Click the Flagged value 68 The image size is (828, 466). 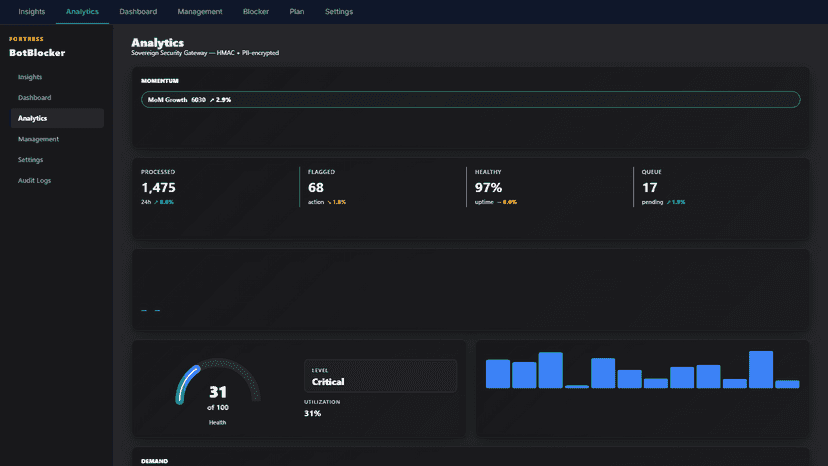[316, 188]
